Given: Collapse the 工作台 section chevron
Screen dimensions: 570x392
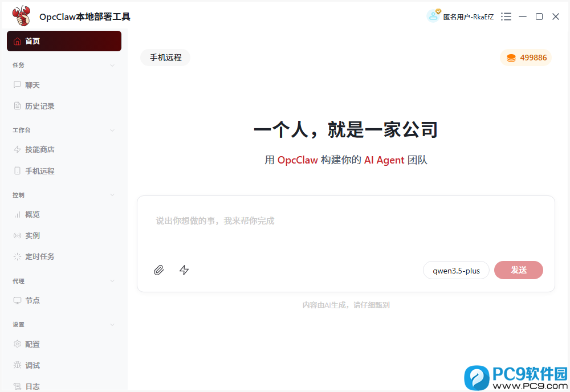Looking at the screenshot, I should coord(112,130).
